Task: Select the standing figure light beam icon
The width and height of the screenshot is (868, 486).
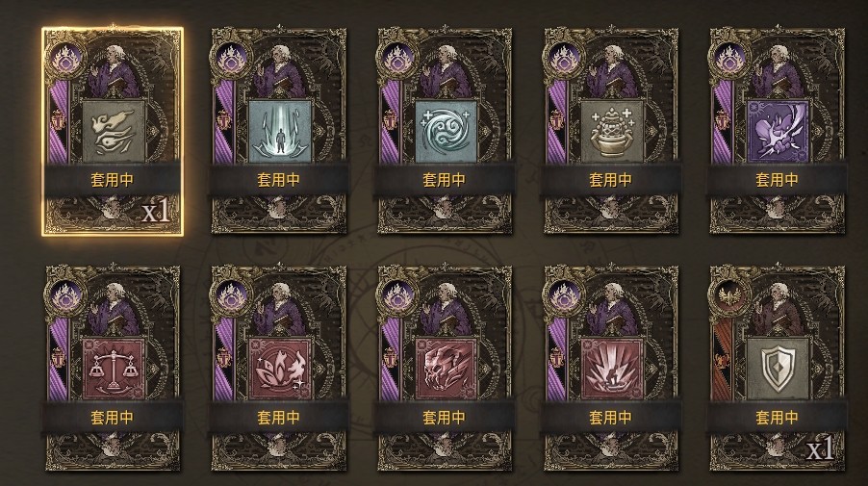Action: [280, 132]
